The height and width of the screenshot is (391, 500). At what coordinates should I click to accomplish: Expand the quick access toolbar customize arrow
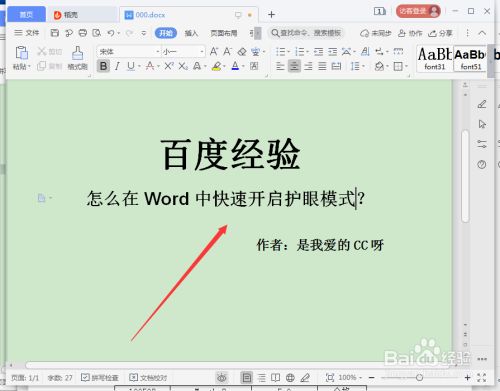[144, 33]
